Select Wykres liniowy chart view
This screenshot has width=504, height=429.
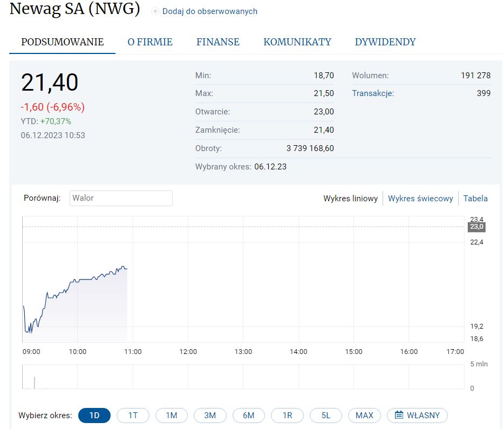click(351, 199)
